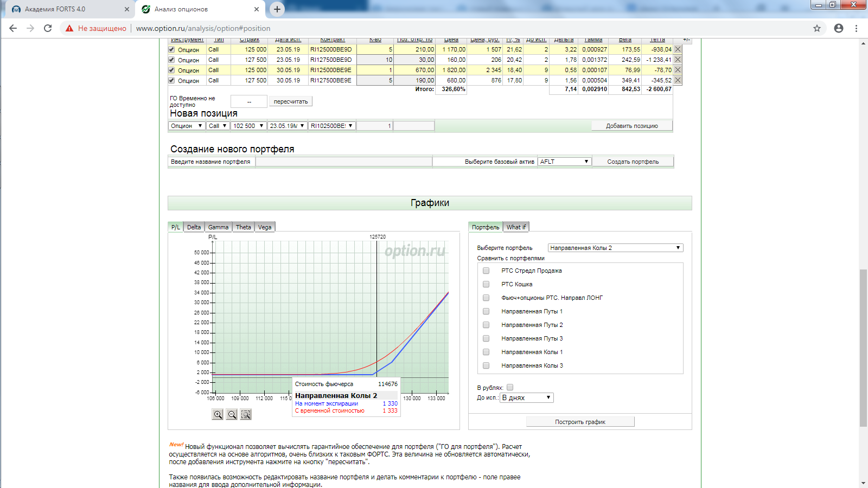Screen dimensions: 868x488
Task: Click the chart zoom-to-area icon
Action: pyautogui.click(x=246, y=414)
